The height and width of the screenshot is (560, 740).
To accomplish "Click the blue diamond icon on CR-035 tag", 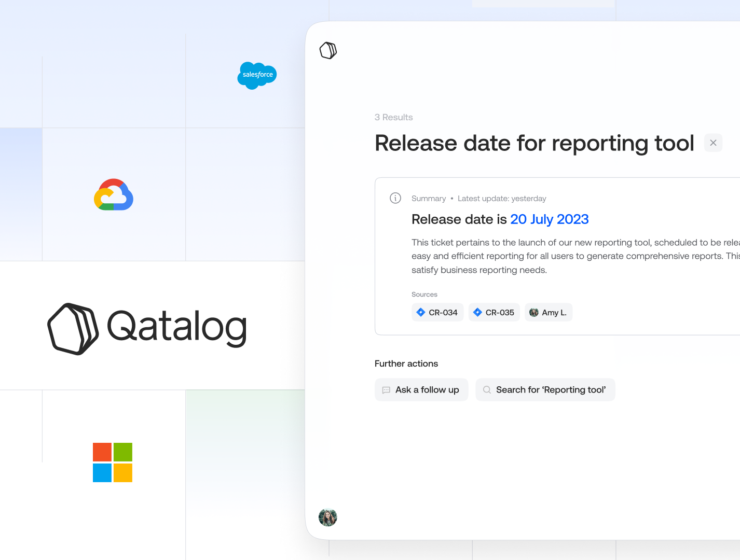I will 477,312.
